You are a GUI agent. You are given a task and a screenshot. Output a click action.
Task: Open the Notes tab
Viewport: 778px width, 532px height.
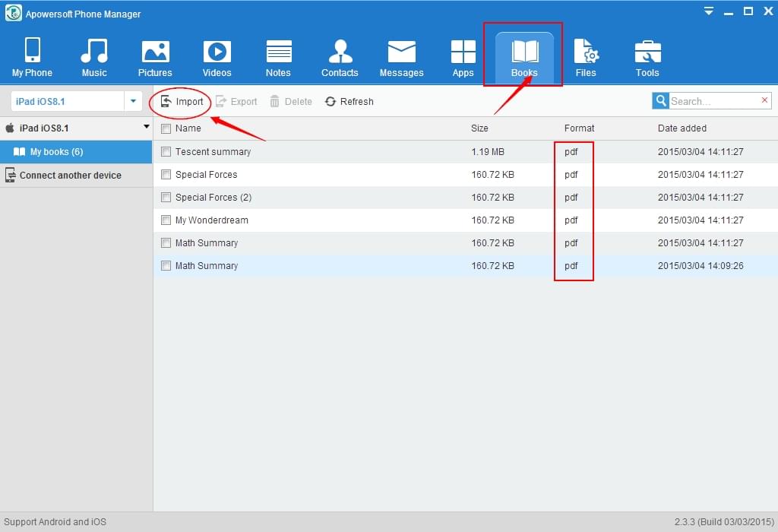[278, 56]
